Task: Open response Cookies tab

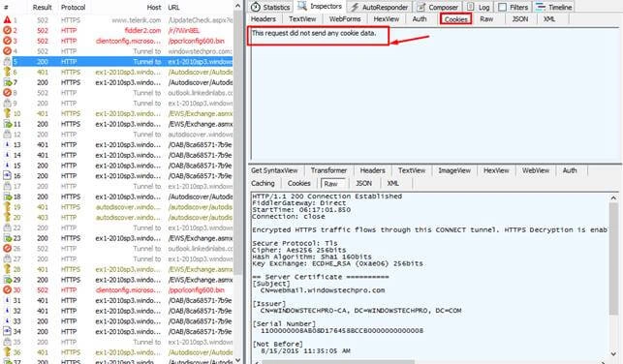Action: pyautogui.click(x=298, y=183)
